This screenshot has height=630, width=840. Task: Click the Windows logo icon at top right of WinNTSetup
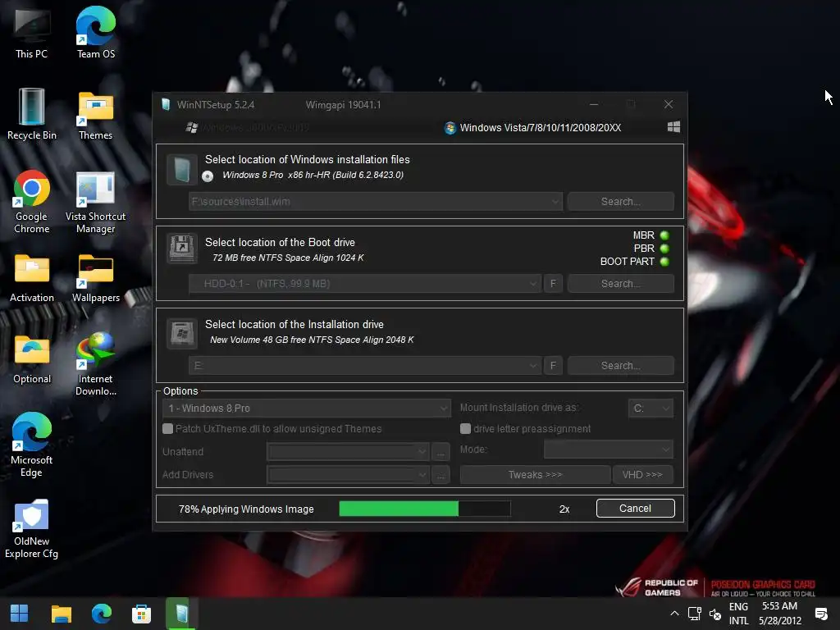(x=673, y=127)
